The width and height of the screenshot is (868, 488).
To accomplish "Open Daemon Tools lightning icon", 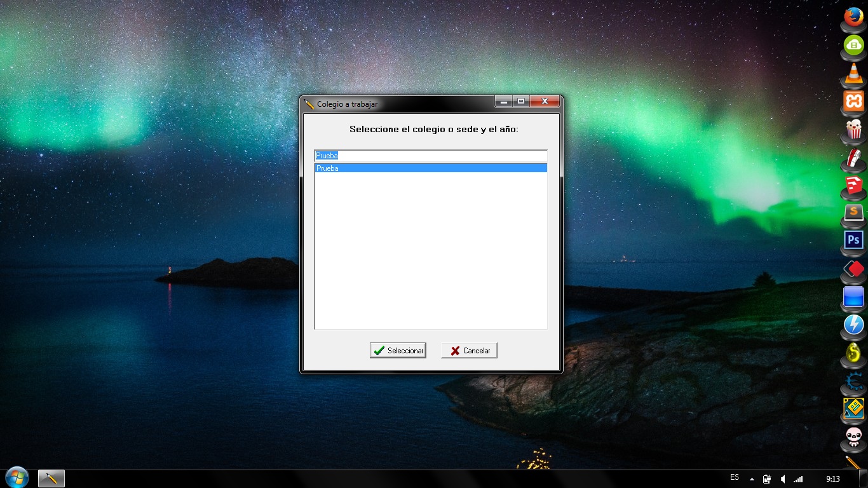I will tap(853, 324).
